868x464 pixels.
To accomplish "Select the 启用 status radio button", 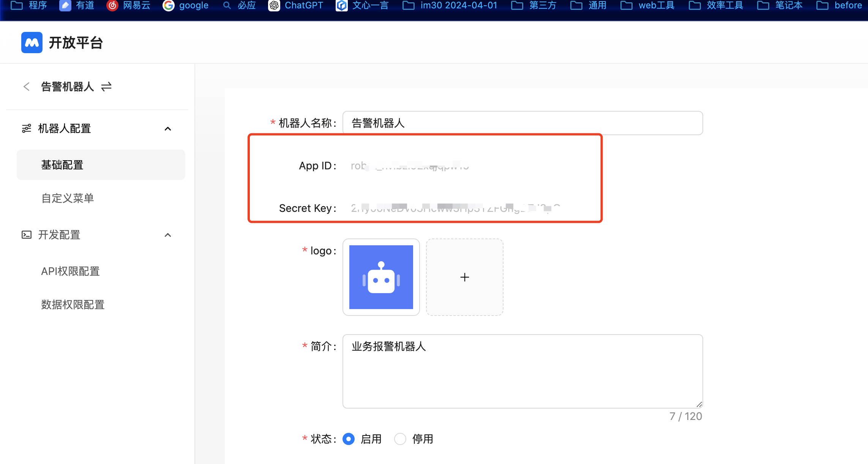I will [x=349, y=439].
